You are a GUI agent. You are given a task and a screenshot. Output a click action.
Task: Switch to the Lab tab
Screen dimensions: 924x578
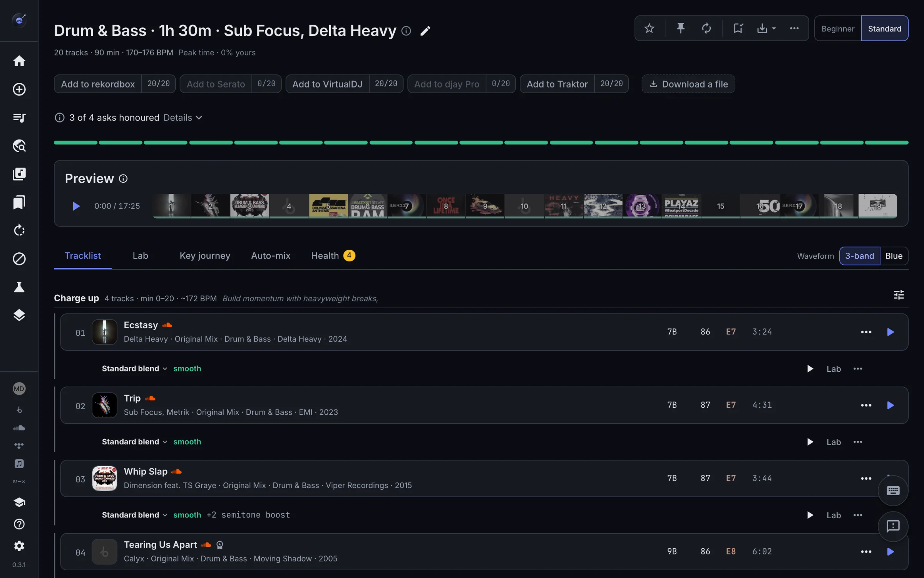coord(140,255)
